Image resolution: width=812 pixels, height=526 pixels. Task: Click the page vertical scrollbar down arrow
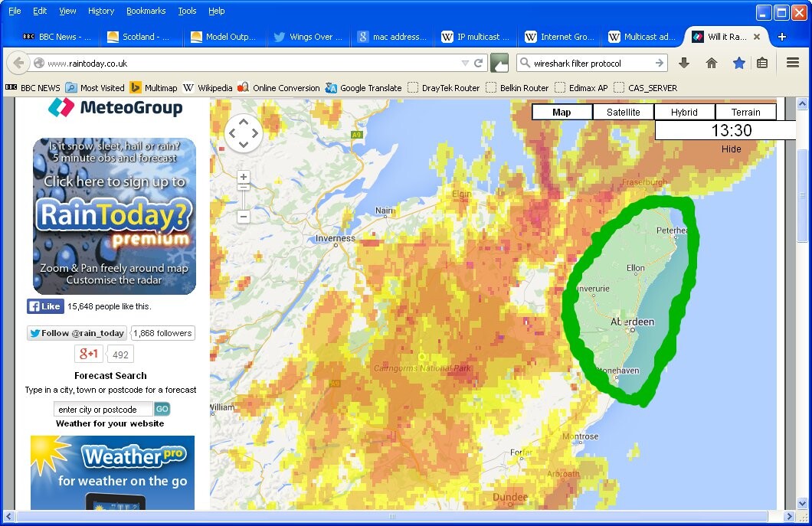pyautogui.click(x=802, y=503)
